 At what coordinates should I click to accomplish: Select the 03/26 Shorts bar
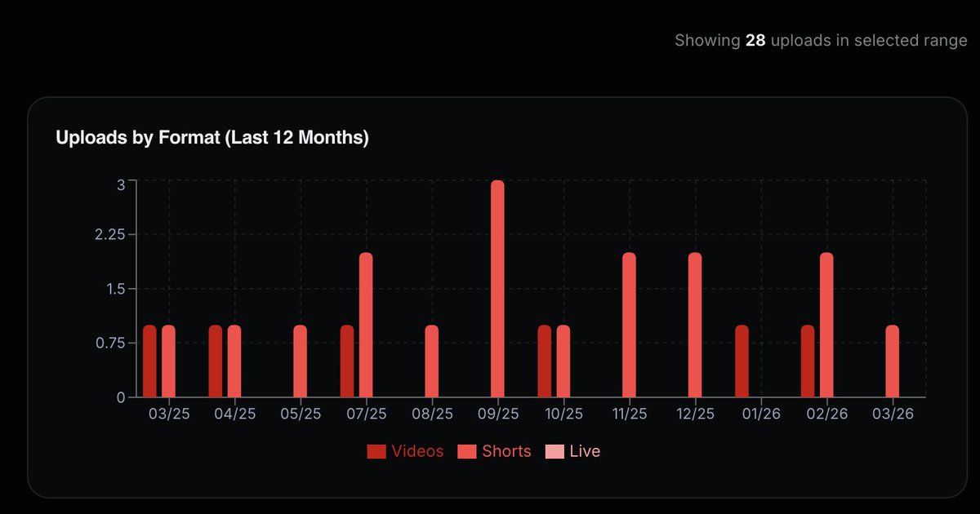[x=893, y=361]
